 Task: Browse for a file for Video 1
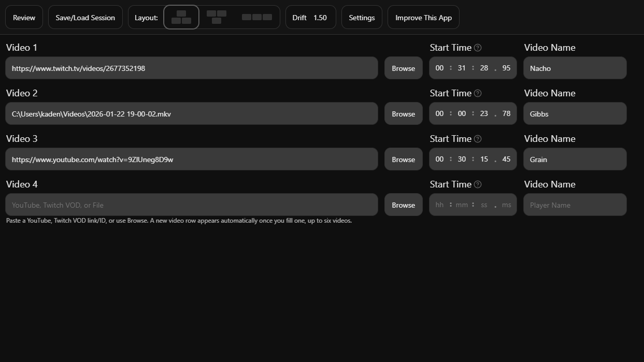(x=403, y=68)
